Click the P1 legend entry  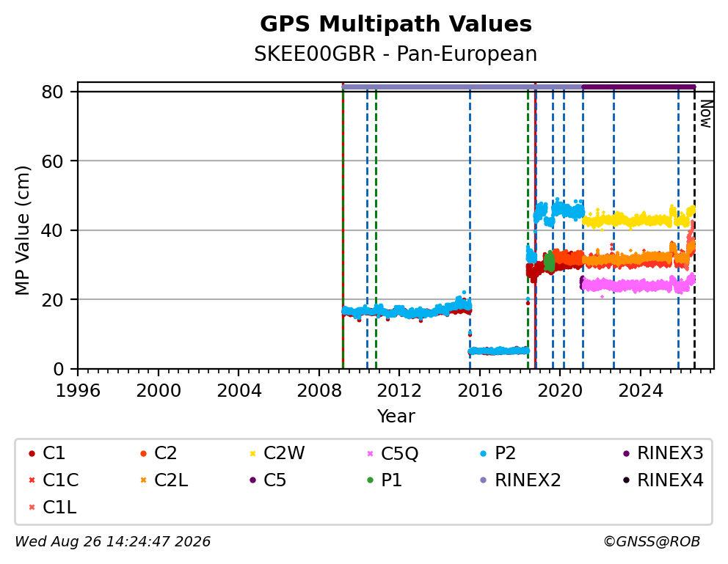click(384, 480)
